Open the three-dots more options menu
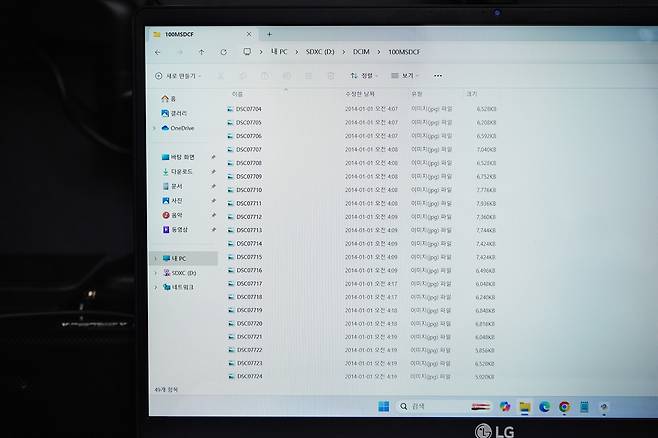Image resolution: width=658 pixels, height=438 pixels. (x=438, y=76)
